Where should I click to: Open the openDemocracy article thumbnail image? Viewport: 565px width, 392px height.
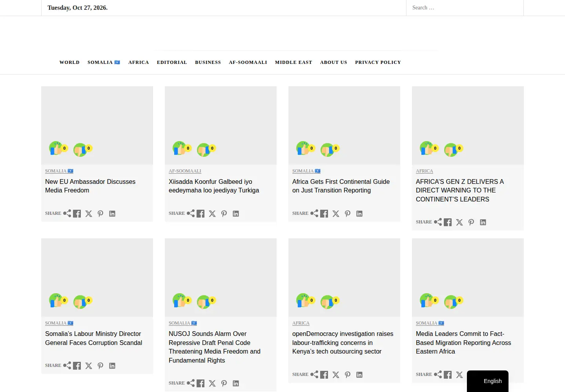point(344,278)
